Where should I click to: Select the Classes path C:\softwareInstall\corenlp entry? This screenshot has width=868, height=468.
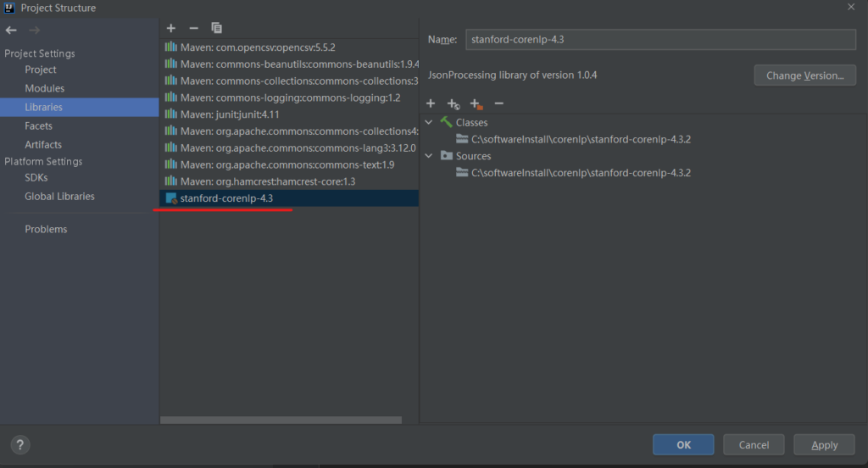point(581,139)
